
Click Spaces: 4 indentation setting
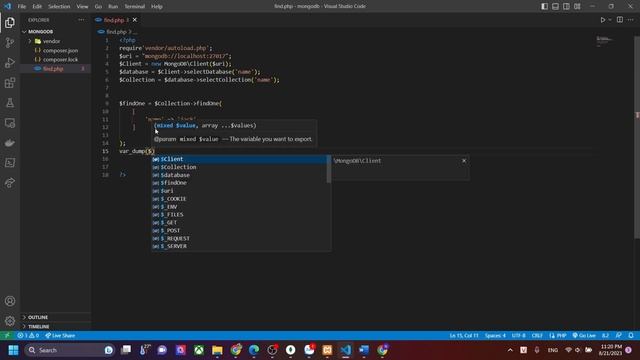[x=495, y=336]
